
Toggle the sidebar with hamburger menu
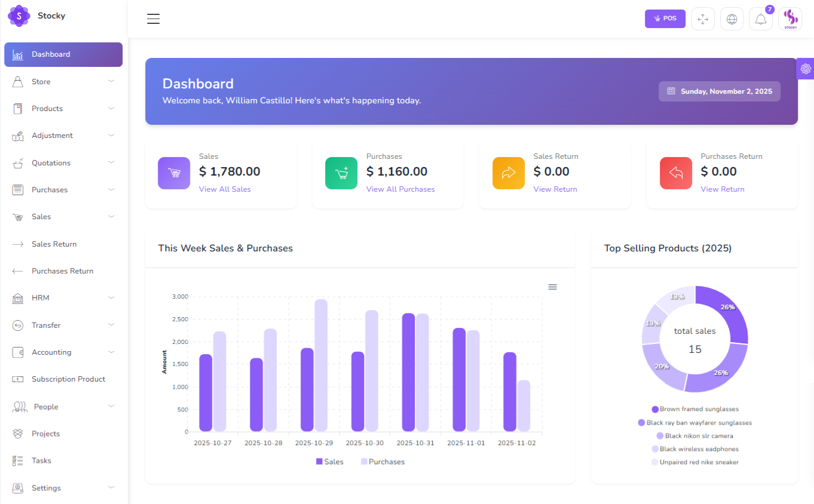pos(153,19)
